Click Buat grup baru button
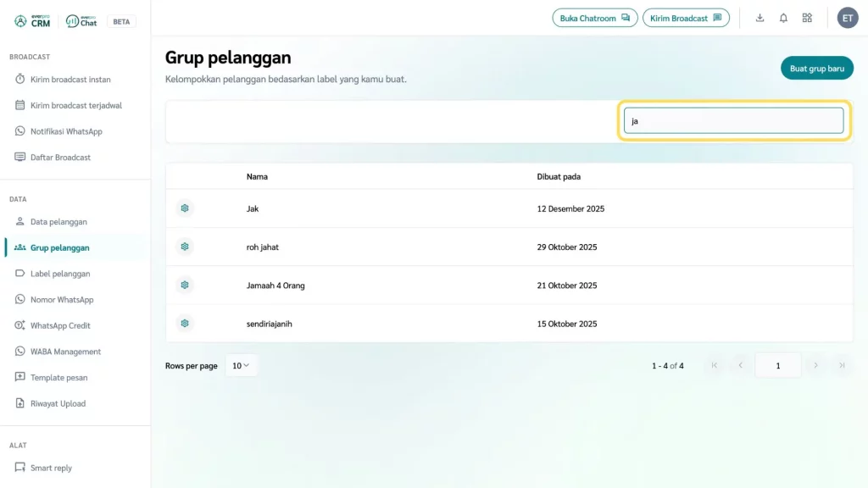The image size is (868, 488). click(816, 69)
